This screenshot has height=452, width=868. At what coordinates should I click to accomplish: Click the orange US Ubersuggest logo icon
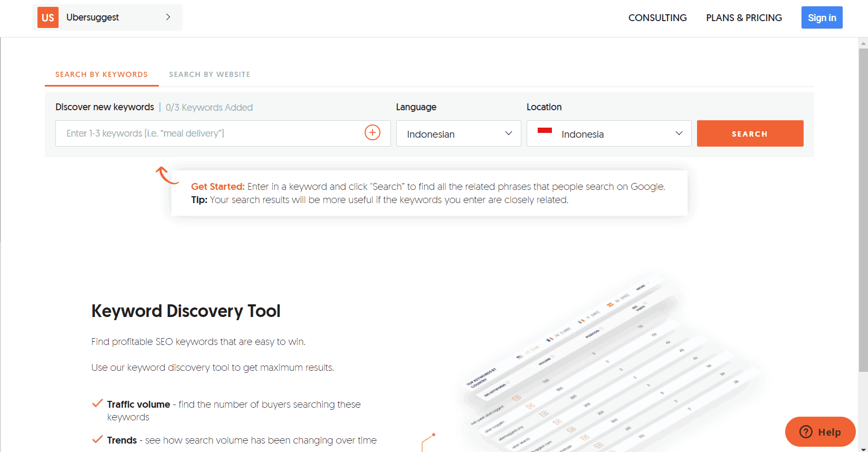coord(48,17)
